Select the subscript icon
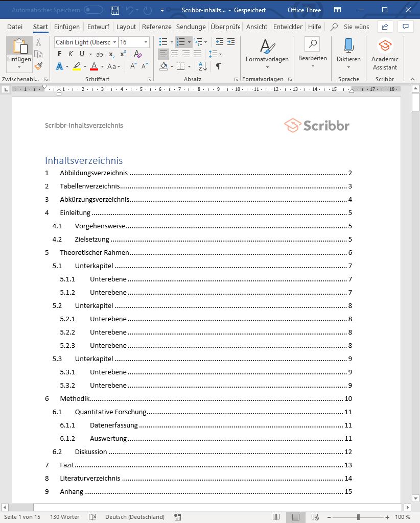The image size is (420, 523). tap(111, 54)
